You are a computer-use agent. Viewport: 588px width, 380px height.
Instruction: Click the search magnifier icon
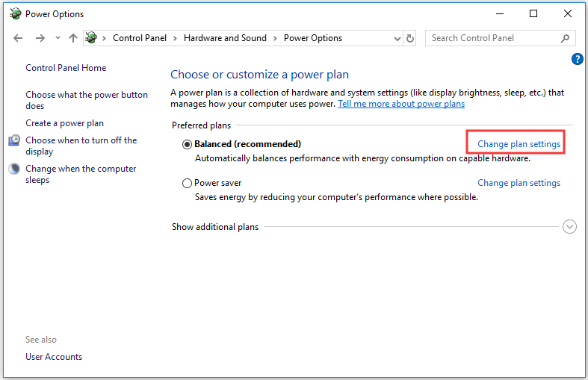coord(565,38)
